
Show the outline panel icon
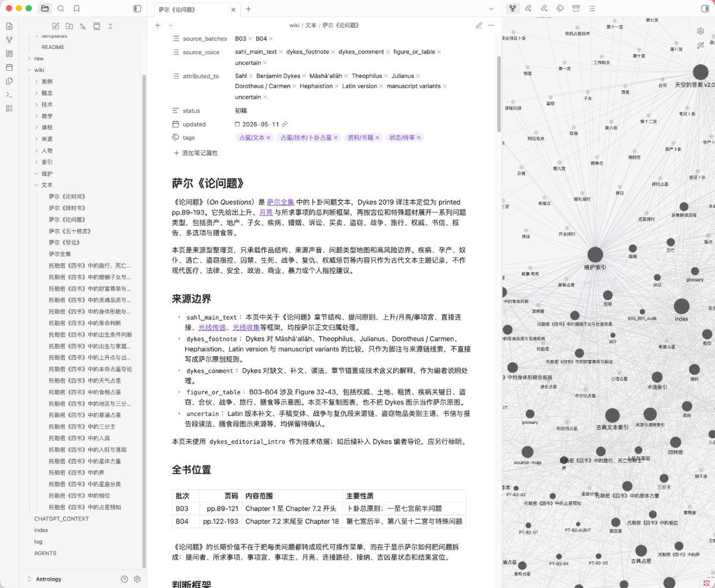tap(592, 9)
